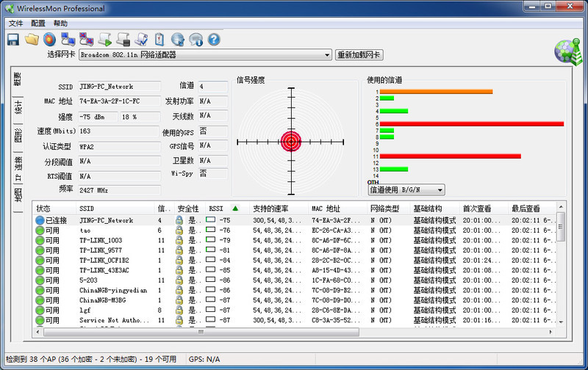Click the green status icon for TP-LINK_9577
Viewport: 588px width, 370px height.
click(40, 250)
